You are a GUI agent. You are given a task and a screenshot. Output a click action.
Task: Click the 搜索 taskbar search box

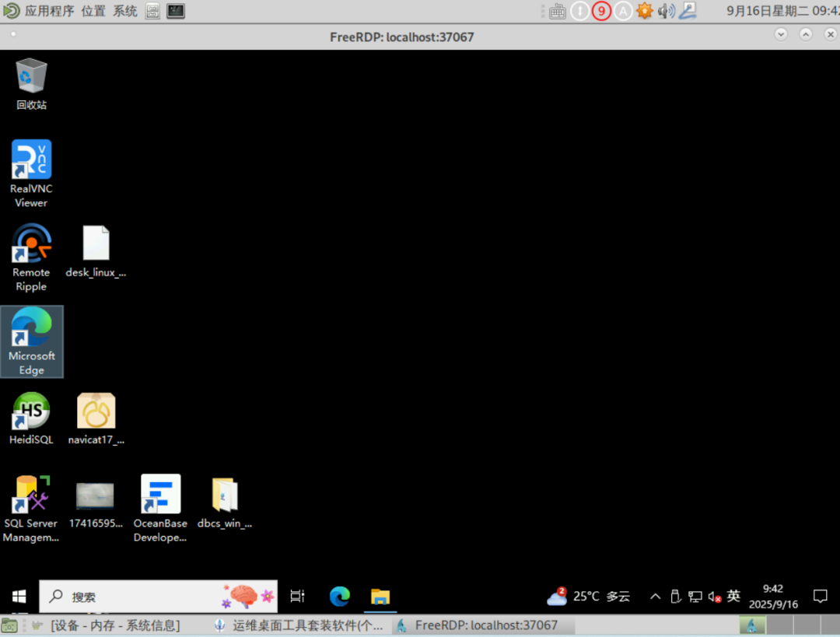tap(158, 597)
